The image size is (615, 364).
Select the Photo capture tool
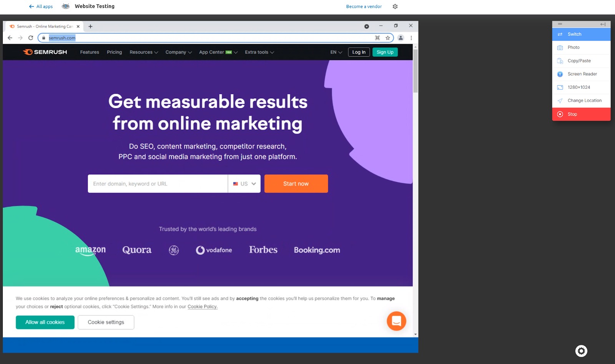pos(573,47)
